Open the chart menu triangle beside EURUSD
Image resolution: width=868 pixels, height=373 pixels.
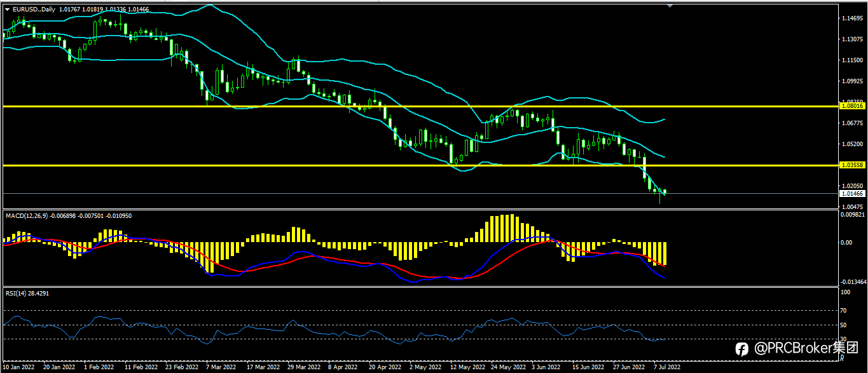tap(7, 9)
